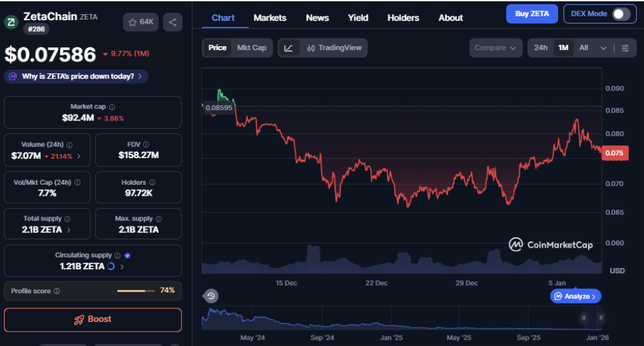
Task: Set chart range to 24h
Action: 541,48
